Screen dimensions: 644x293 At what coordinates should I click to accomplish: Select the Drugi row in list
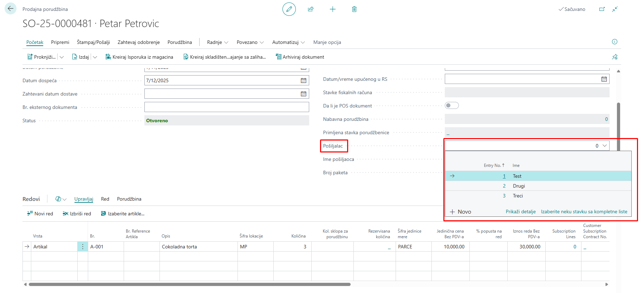click(x=519, y=186)
